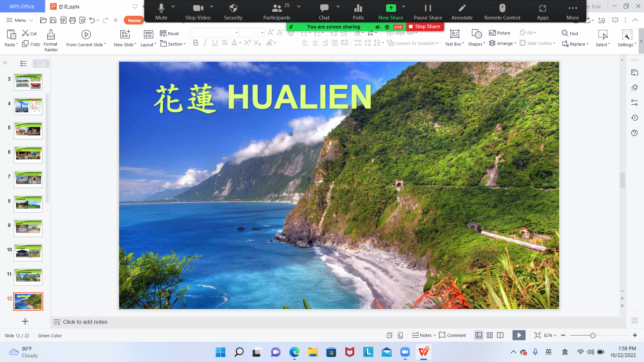This screenshot has width=644, height=362.
Task: Expand the Layout dropdown
Action: pos(148,44)
